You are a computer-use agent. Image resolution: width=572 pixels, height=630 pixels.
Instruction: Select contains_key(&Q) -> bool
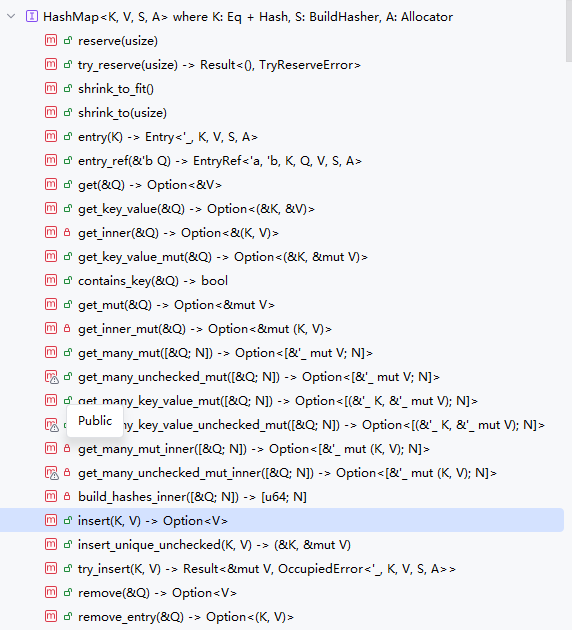tap(153, 281)
